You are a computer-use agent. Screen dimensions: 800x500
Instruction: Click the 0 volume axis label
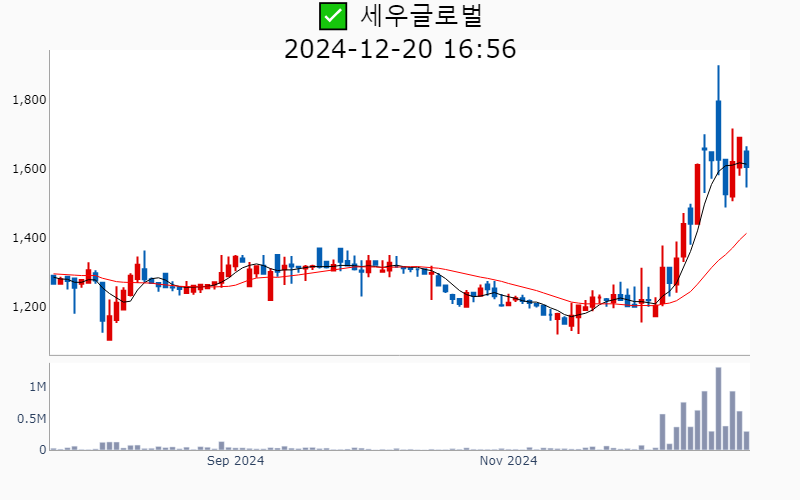click(x=43, y=450)
